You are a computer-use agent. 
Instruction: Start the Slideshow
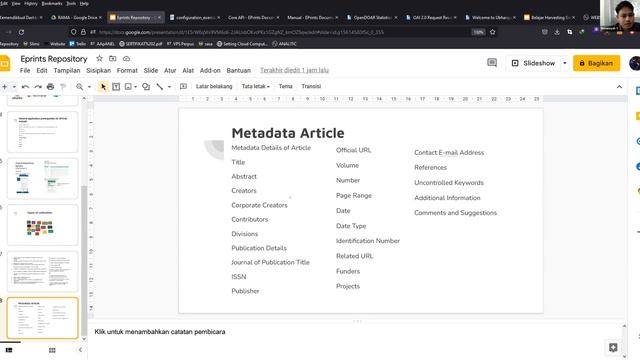point(534,63)
